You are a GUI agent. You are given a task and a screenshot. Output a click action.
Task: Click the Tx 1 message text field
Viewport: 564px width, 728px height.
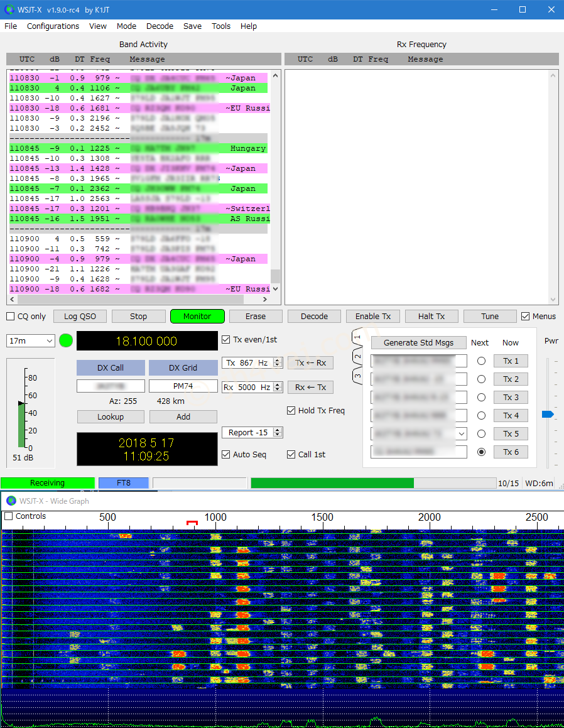(x=419, y=361)
